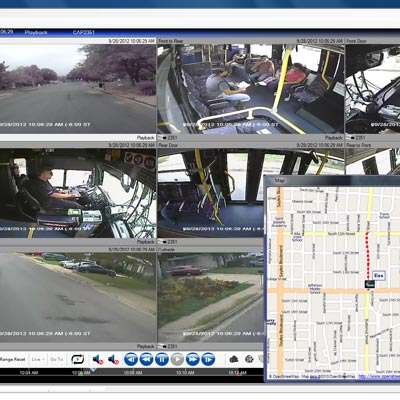Click the Map window globe icon

(270, 180)
